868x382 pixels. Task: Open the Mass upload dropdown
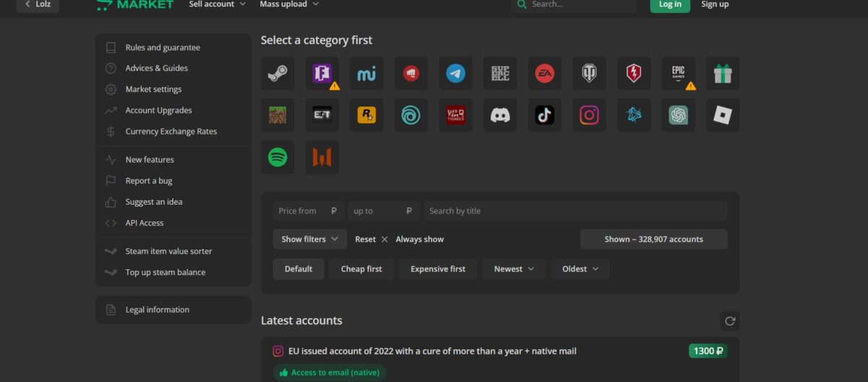[x=289, y=4]
